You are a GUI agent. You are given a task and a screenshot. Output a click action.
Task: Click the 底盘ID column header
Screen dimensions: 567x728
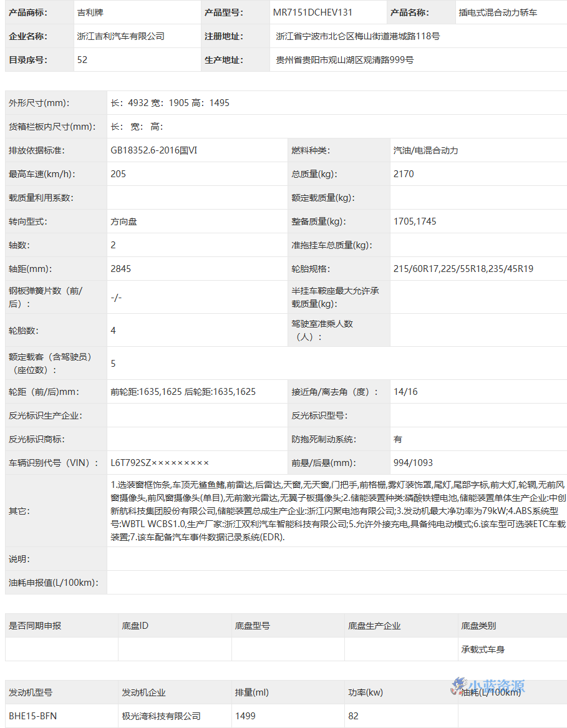[x=135, y=626]
